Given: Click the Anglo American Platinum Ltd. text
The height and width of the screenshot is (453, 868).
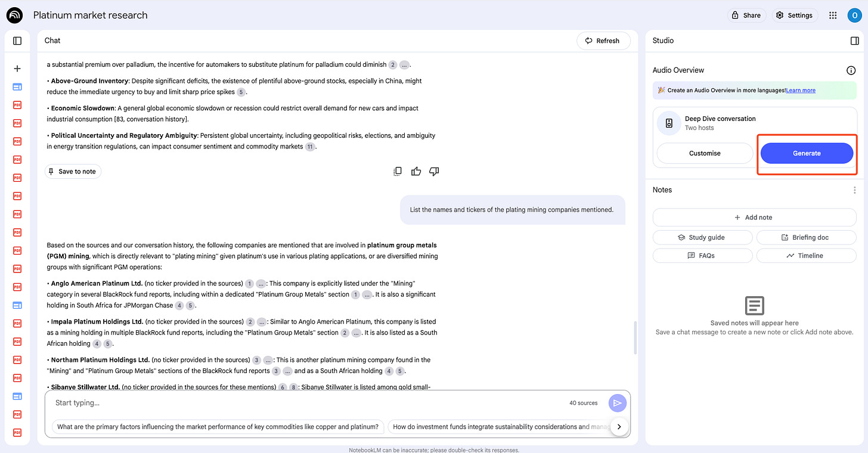Looking at the screenshot, I should (x=97, y=284).
